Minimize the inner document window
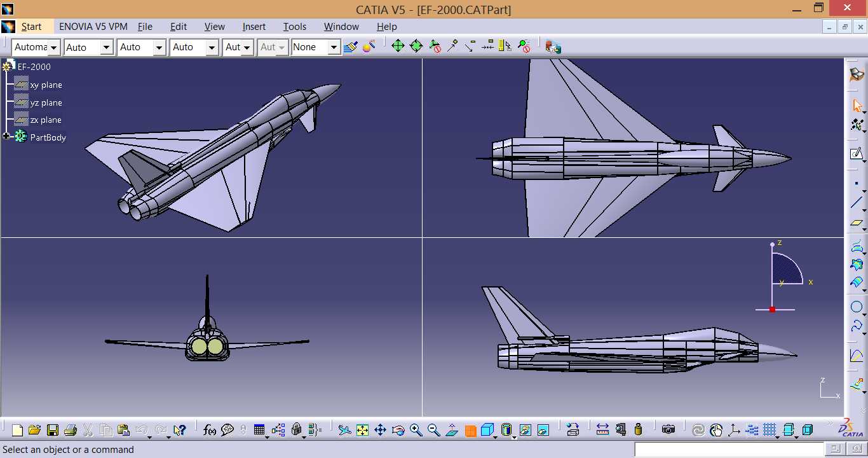The height and width of the screenshot is (458, 868). (x=829, y=27)
